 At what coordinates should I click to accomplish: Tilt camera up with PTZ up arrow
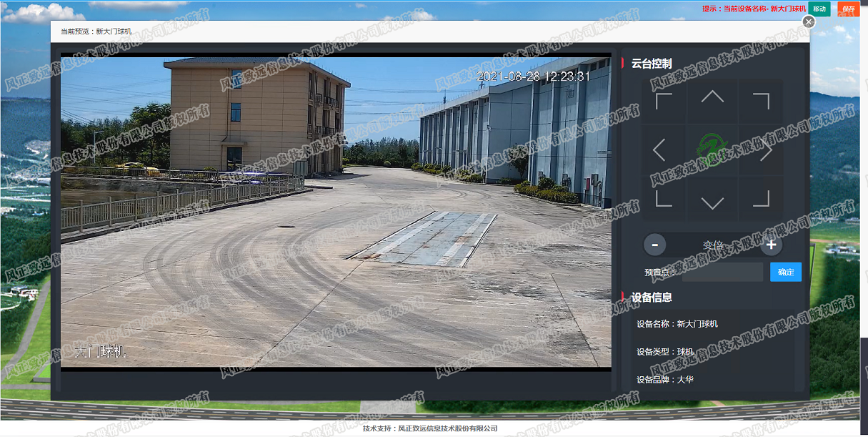pos(712,97)
